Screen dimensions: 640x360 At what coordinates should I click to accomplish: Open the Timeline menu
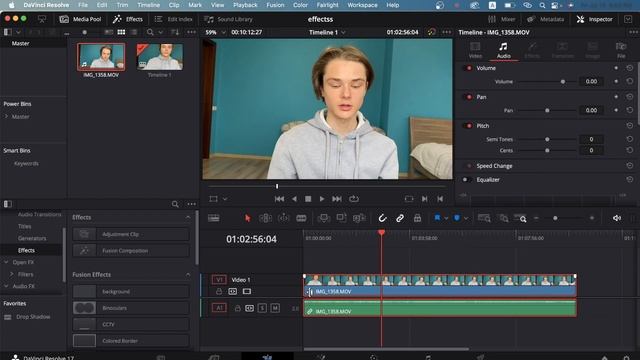148,5
